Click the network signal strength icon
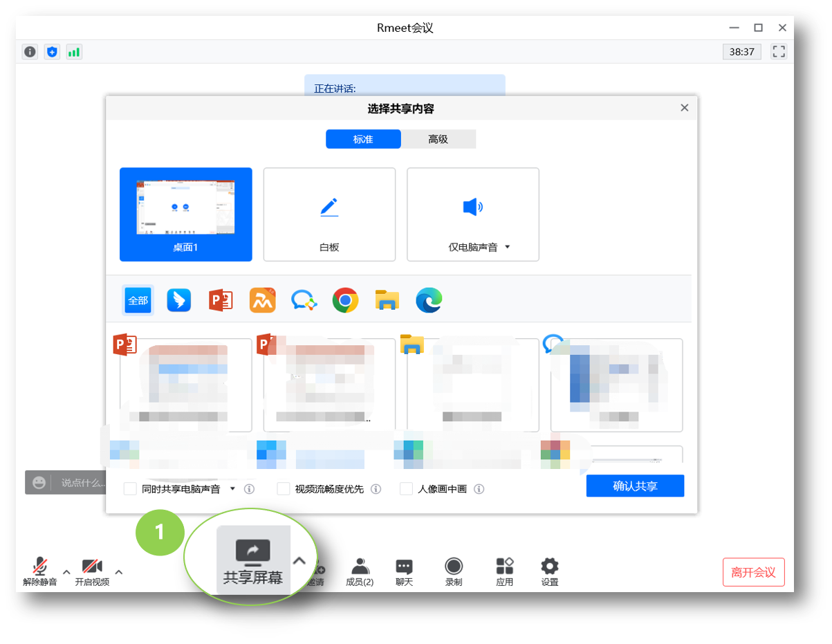This screenshot has width=832, height=644. point(74,52)
